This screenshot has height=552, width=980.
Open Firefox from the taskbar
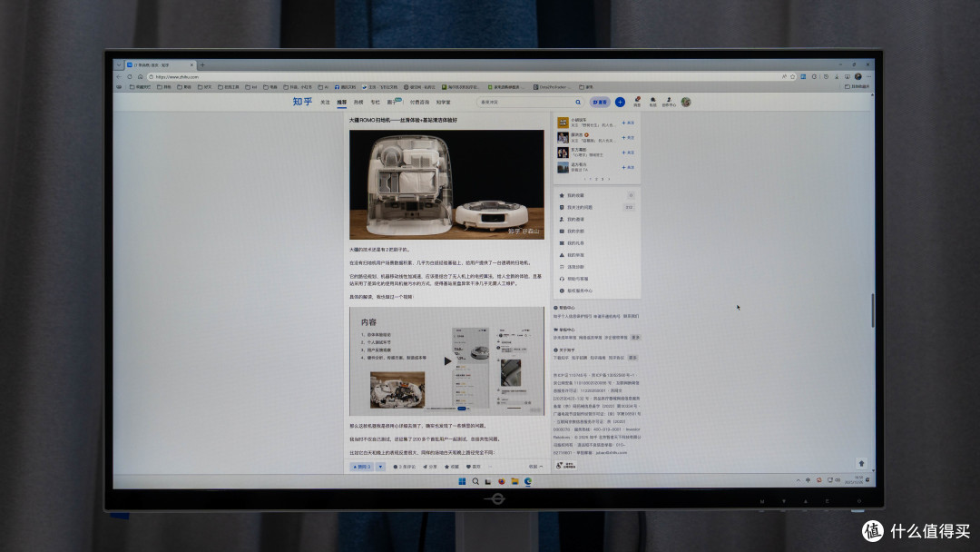501,481
